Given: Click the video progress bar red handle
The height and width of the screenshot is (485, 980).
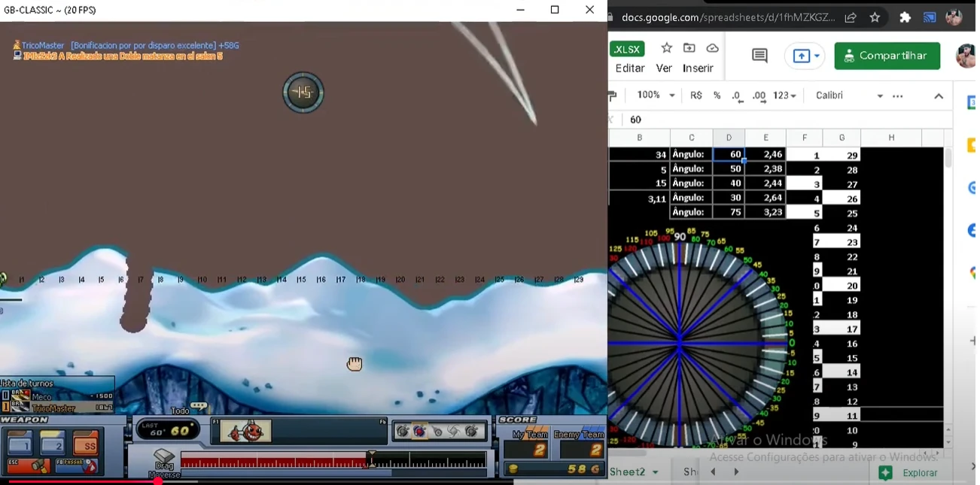Looking at the screenshot, I should coord(158,480).
